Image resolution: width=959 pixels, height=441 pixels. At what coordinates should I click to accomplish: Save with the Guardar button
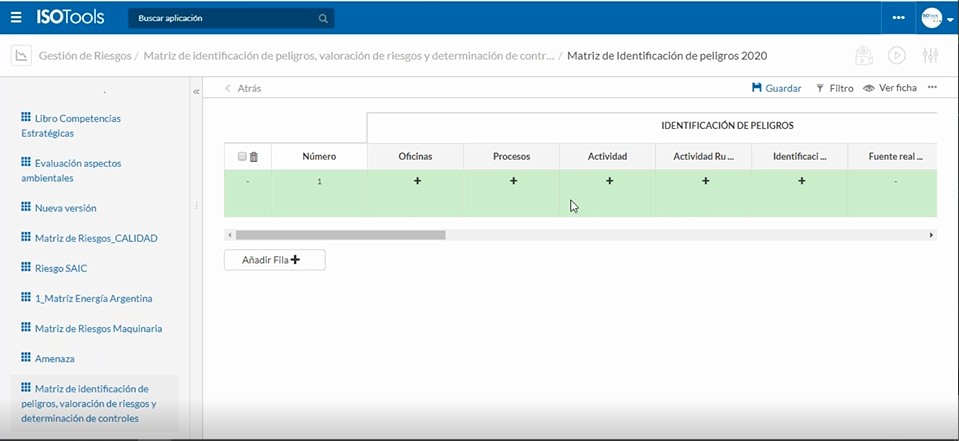click(x=776, y=88)
